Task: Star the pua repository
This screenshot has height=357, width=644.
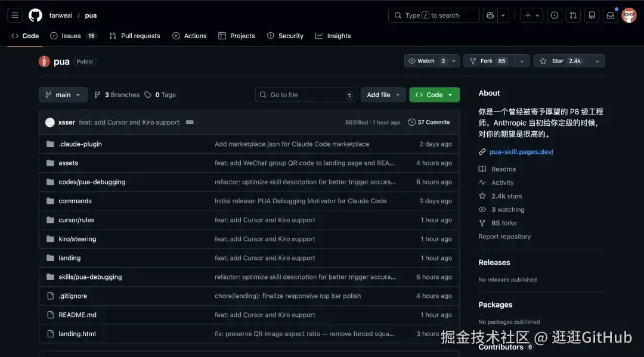Action: point(558,61)
